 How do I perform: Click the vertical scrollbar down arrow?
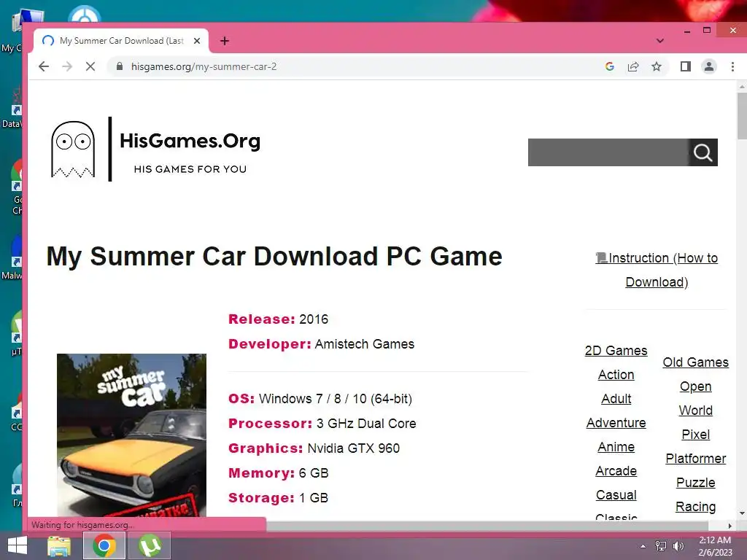pos(742,513)
